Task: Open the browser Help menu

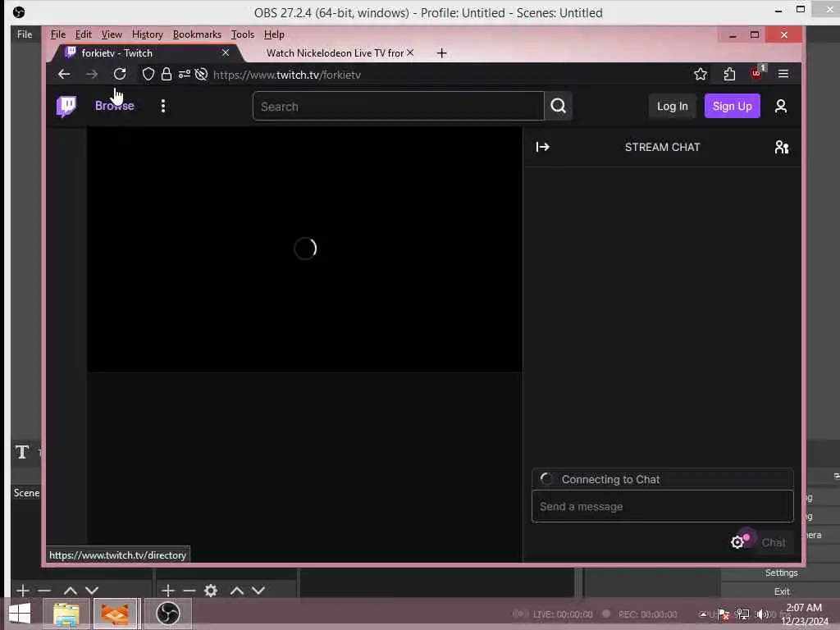Action: (274, 34)
